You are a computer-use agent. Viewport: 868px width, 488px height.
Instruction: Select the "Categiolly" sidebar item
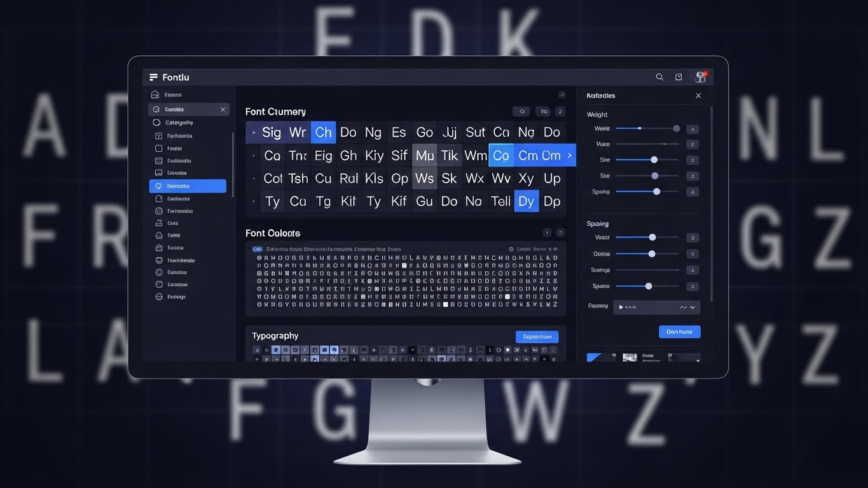179,123
